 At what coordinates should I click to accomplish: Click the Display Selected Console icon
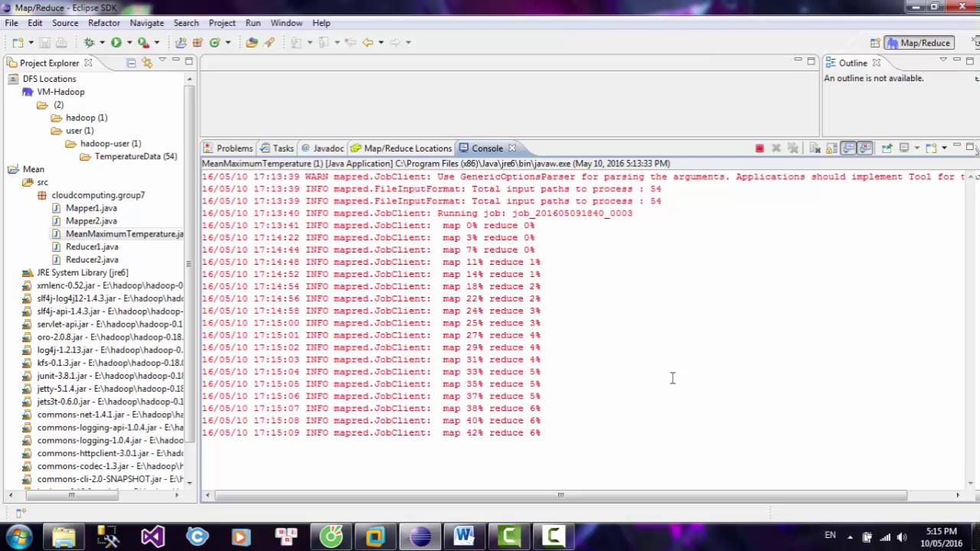[904, 148]
